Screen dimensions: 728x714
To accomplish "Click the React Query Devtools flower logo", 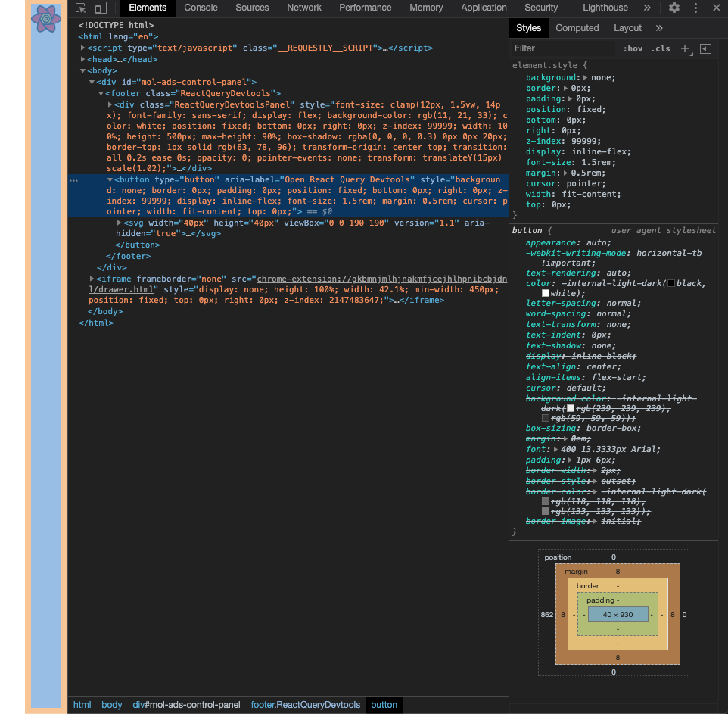I will click(x=46, y=19).
